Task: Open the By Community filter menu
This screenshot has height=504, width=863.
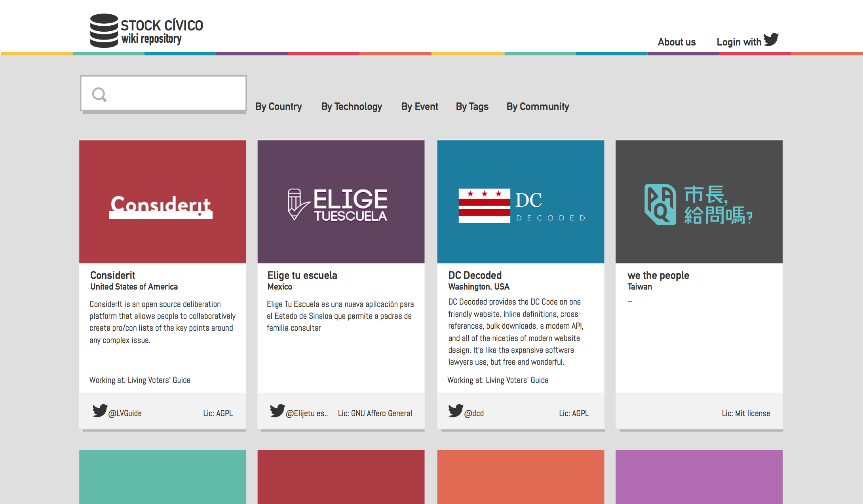Action: point(538,106)
